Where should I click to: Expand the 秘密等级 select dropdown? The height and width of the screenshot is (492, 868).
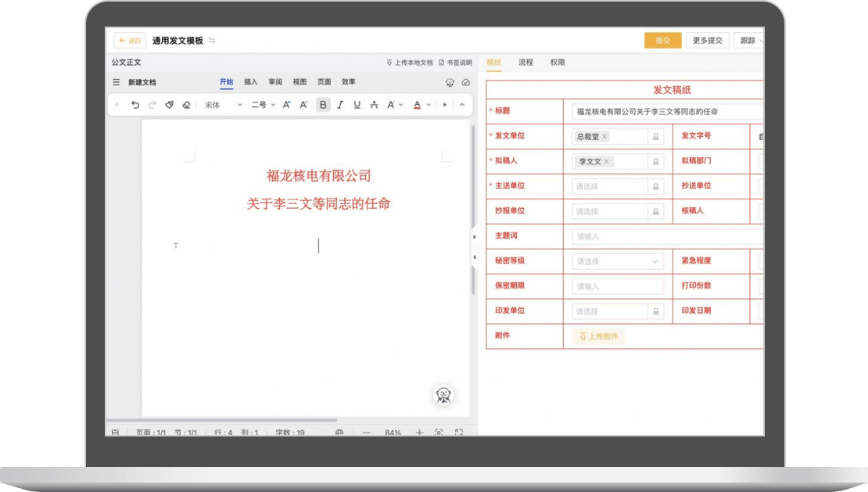[x=617, y=261]
